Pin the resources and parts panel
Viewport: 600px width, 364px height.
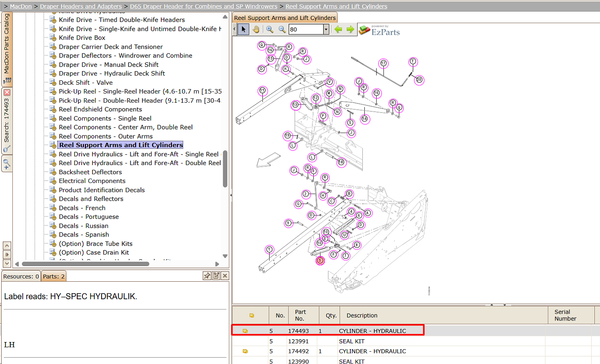pyautogui.click(x=207, y=276)
